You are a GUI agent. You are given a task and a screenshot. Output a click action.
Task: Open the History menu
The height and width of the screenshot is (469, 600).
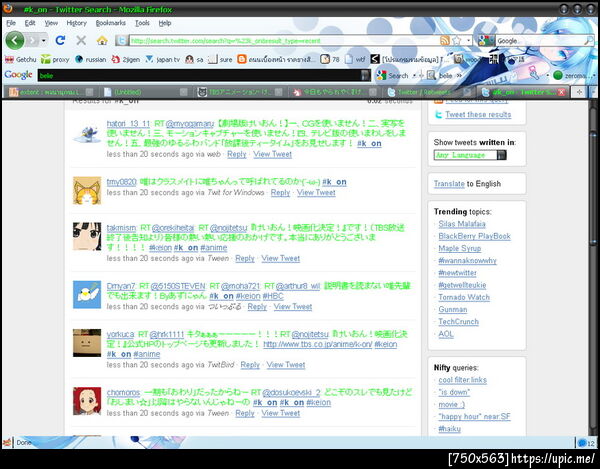77,23
